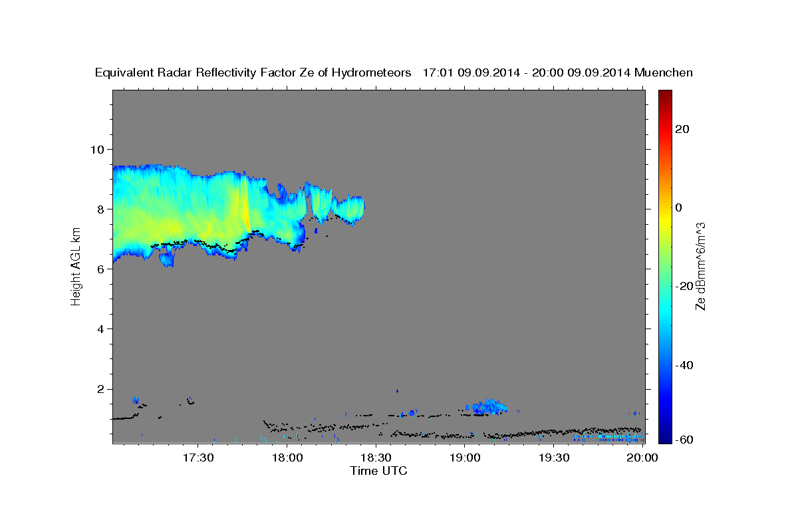Click the "Height AGL km" axis label

tap(76, 267)
